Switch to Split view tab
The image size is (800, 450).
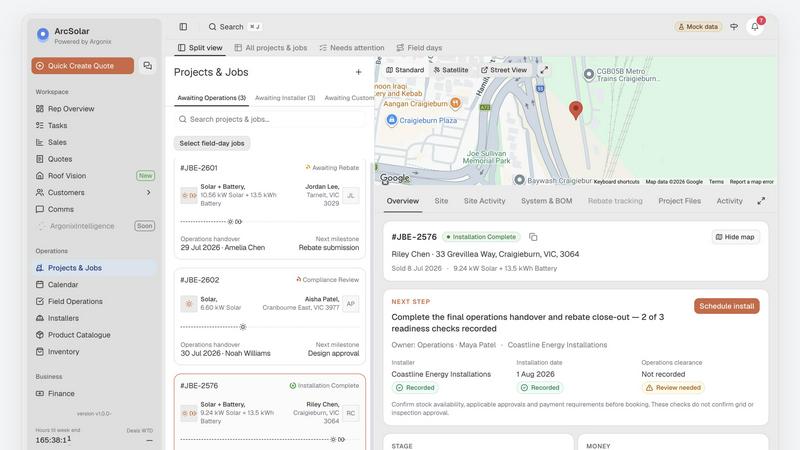coord(200,47)
